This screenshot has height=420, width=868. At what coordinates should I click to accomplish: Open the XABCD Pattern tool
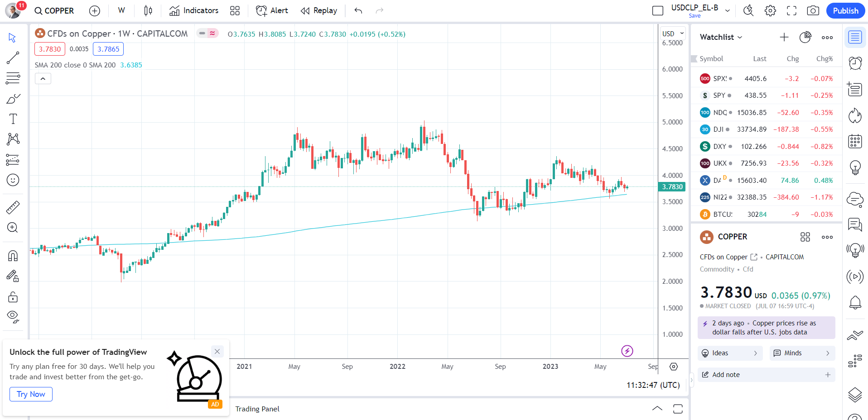point(13,139)
